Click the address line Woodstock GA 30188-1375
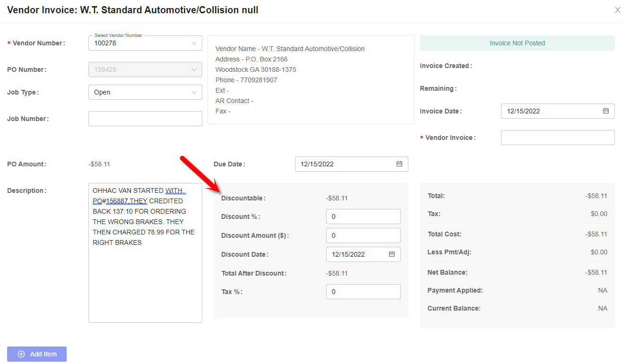Viewport: 622px width, 364px height. point(256,69)
